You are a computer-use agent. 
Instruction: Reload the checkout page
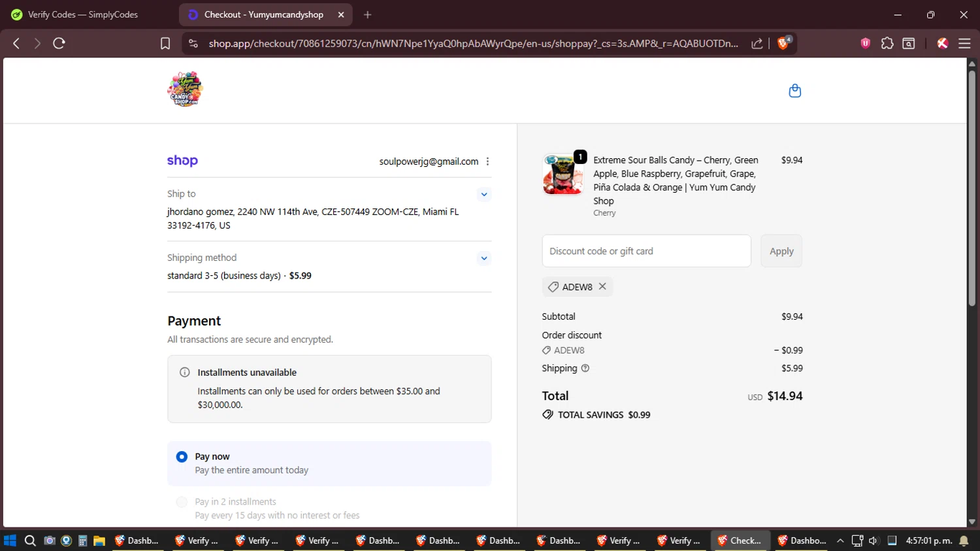coord(59,43)
